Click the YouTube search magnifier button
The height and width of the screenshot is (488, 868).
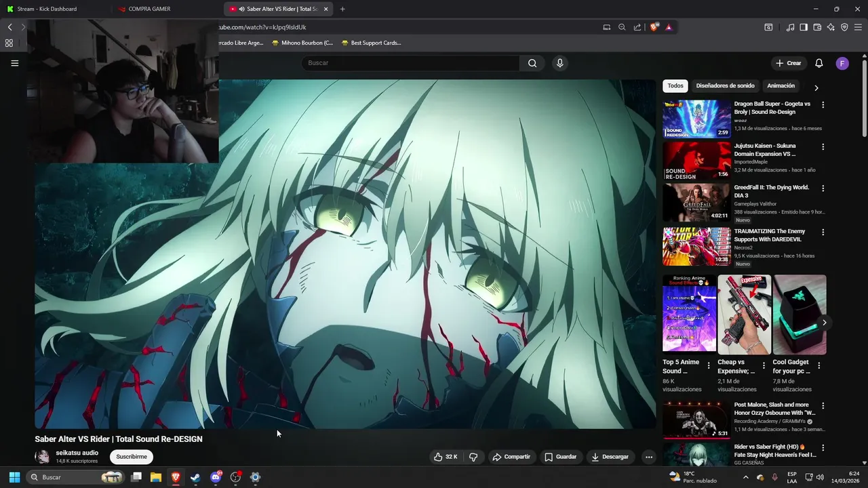tap(532, 63)
